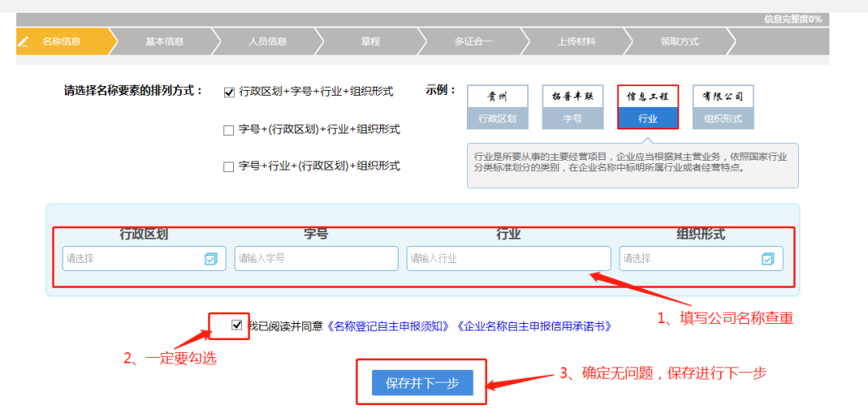Image resolution: width=868 pixels, height=418 pixels.
Task: Open the 《名称登记自主申报须知》 link
Action: [388, 326]
